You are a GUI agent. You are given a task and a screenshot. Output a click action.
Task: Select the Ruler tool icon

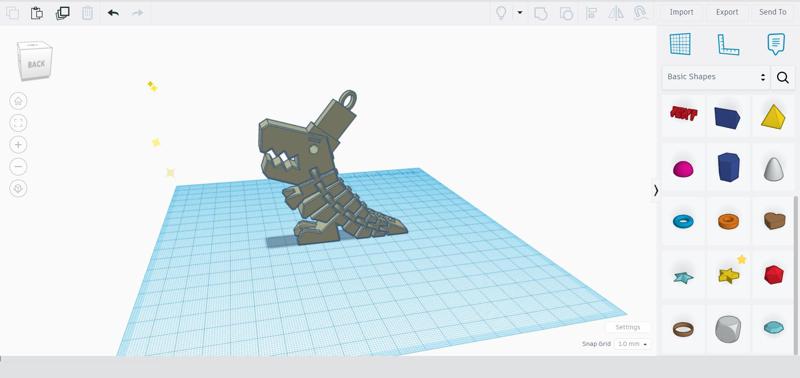tap(728, 45)
